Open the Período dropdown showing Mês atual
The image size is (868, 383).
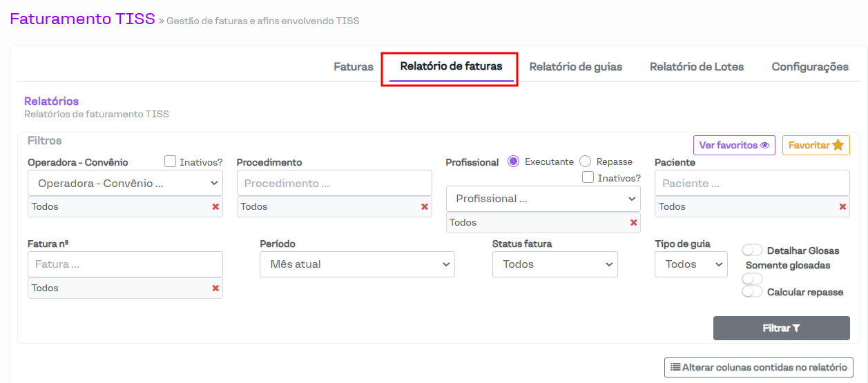point(357,264)
